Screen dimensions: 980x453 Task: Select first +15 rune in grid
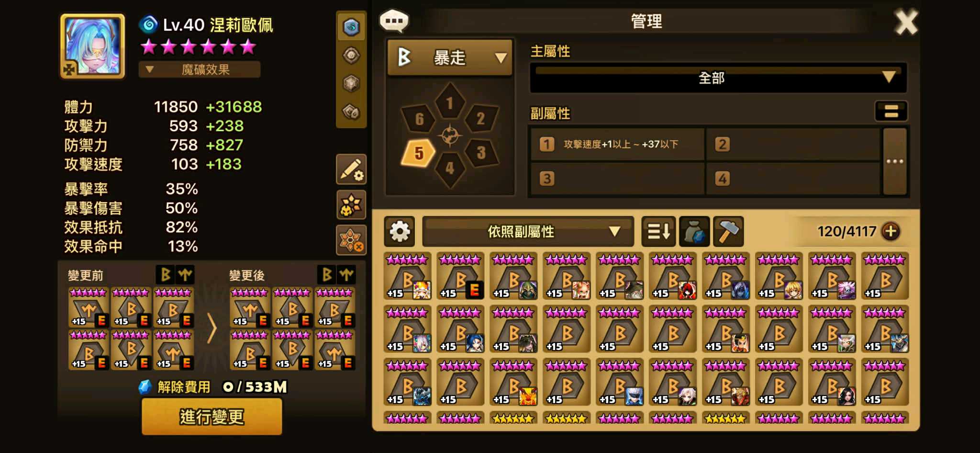(407, 276)
